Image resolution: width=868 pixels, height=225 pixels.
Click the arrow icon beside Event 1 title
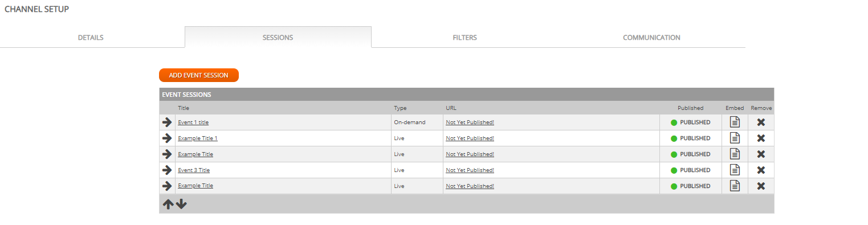167,122
